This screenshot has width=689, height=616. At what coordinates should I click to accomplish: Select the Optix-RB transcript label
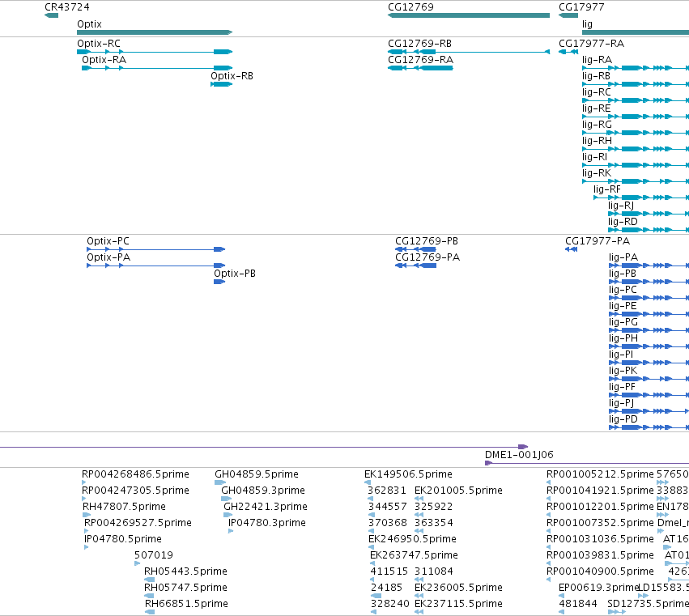[232, 76]
